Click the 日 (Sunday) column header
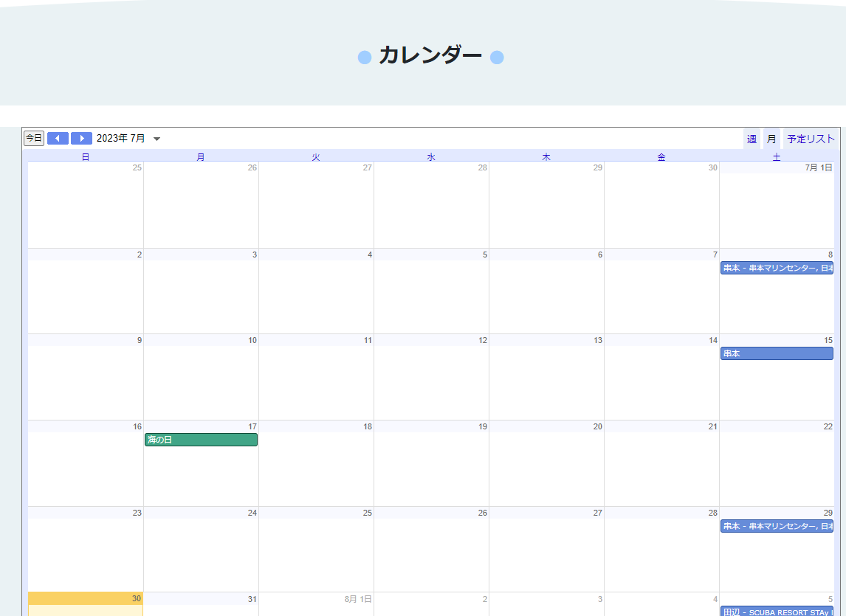This screenshot has height=616, width=846. click(x=85, y=156)
